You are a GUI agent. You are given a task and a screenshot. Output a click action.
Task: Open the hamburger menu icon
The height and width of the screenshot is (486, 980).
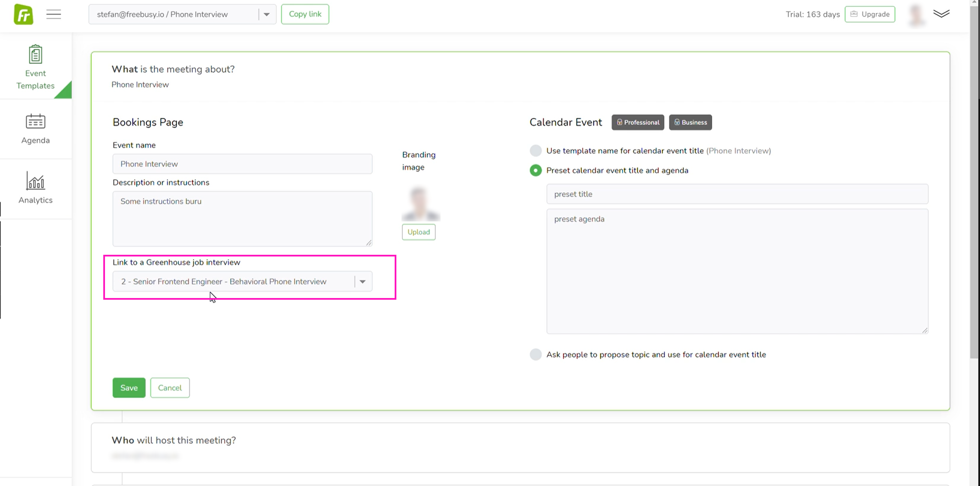click(x=54, y=15)
